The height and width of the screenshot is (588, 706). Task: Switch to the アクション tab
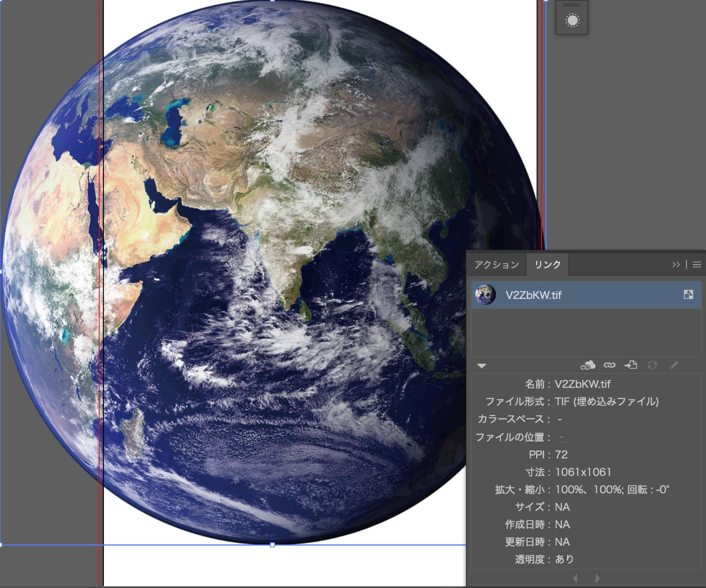(x=496, y=265)
